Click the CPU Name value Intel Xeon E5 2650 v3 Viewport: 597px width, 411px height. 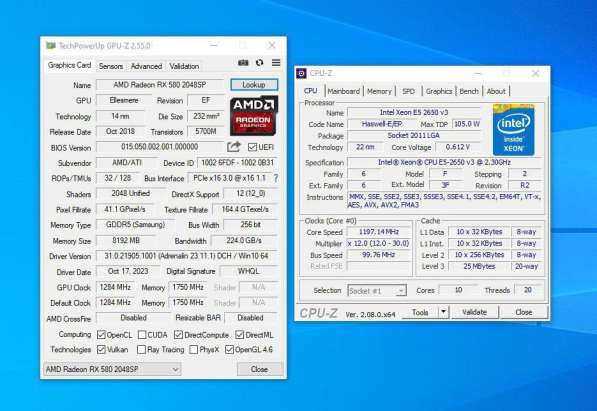point(414,112)
